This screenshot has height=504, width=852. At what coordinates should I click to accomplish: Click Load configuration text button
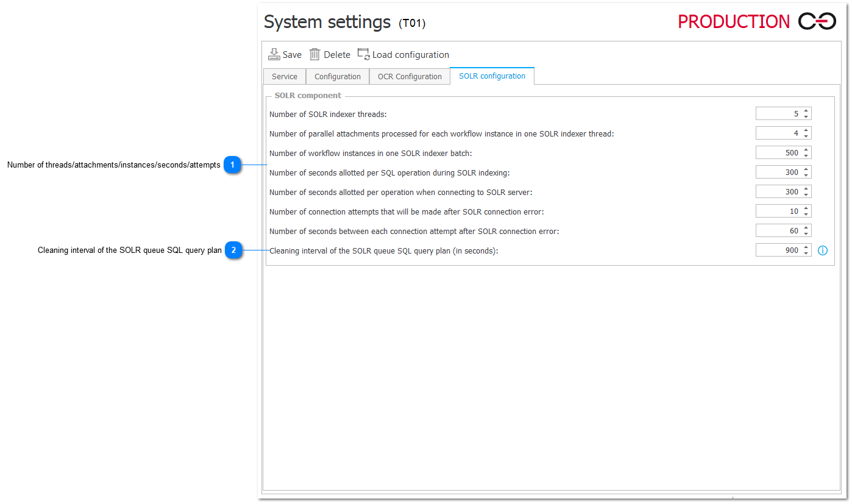coord(411,55)
